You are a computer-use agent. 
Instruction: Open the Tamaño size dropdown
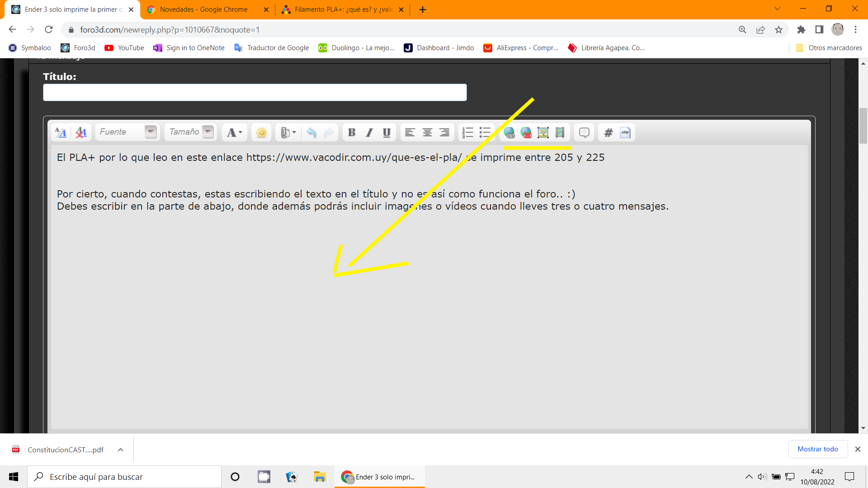click(x=208, y=132)
